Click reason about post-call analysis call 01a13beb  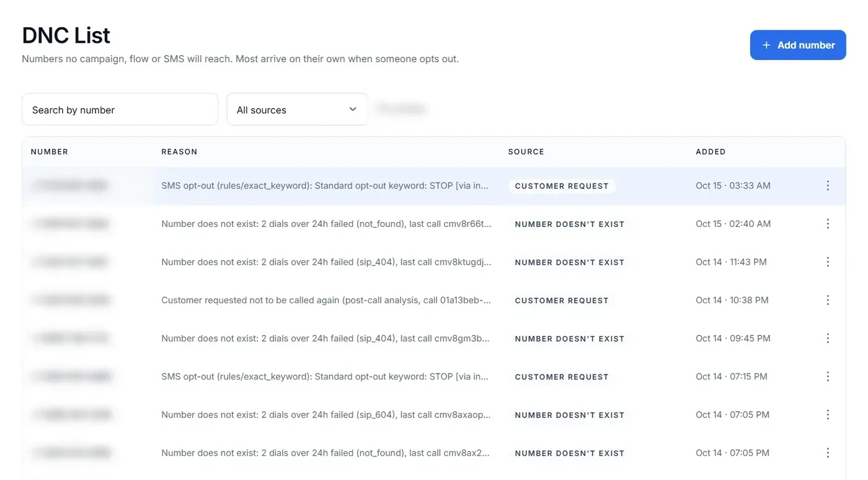pyautogui.click(x=326, y=300)
